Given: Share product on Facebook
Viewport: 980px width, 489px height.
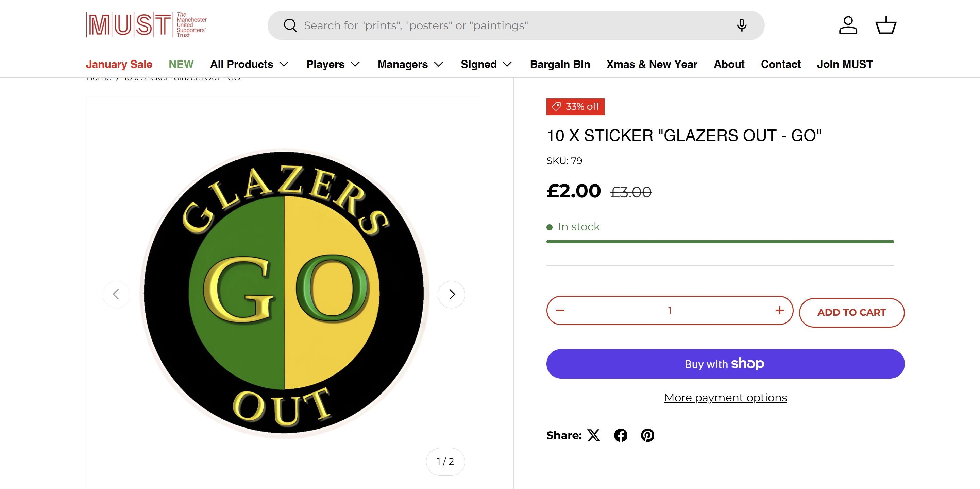Looking at the screenshot, I should point(621,435).
